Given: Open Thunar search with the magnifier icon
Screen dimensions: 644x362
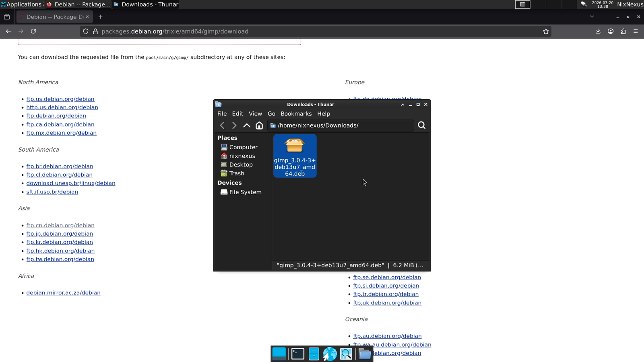Looking at the screenshot, I should pyautogui.click(x=421, y=125).
